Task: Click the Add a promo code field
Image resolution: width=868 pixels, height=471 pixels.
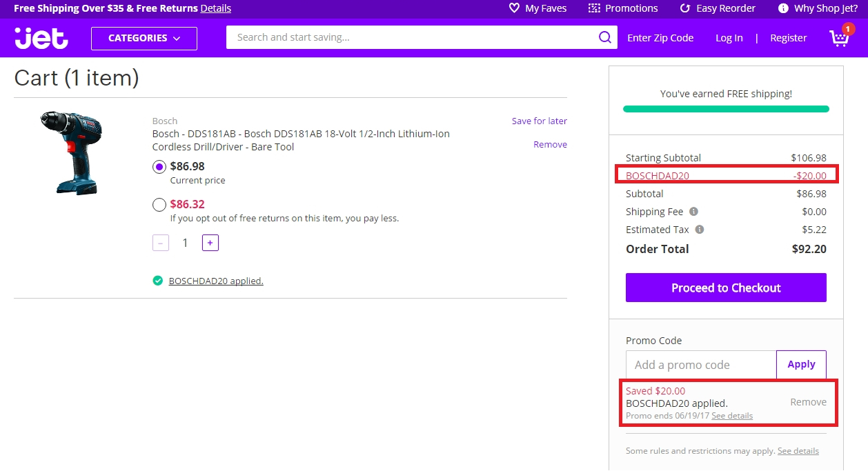Action: [x=701, y=365]
